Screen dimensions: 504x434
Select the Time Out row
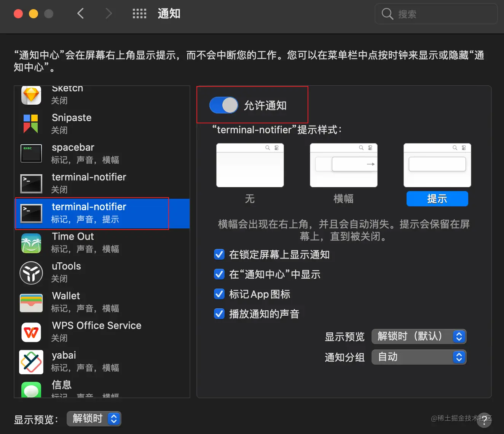pyautogui.click(x=102, y=243)
